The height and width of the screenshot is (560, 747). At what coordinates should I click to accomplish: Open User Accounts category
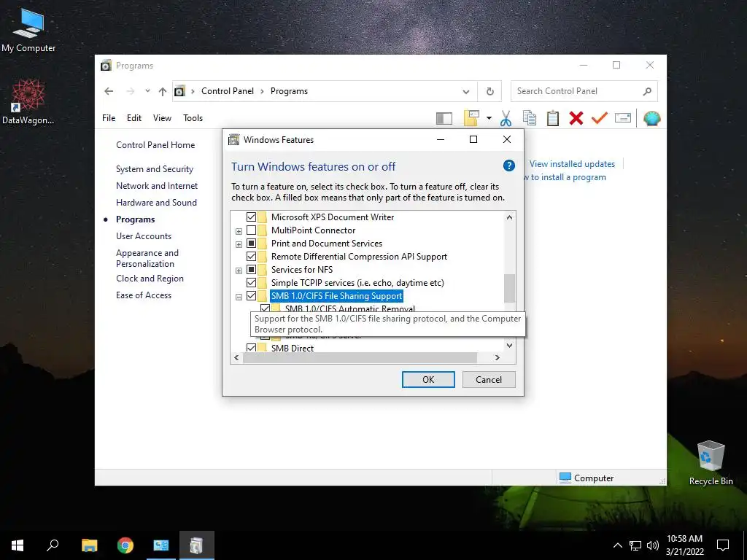point(144,236)
